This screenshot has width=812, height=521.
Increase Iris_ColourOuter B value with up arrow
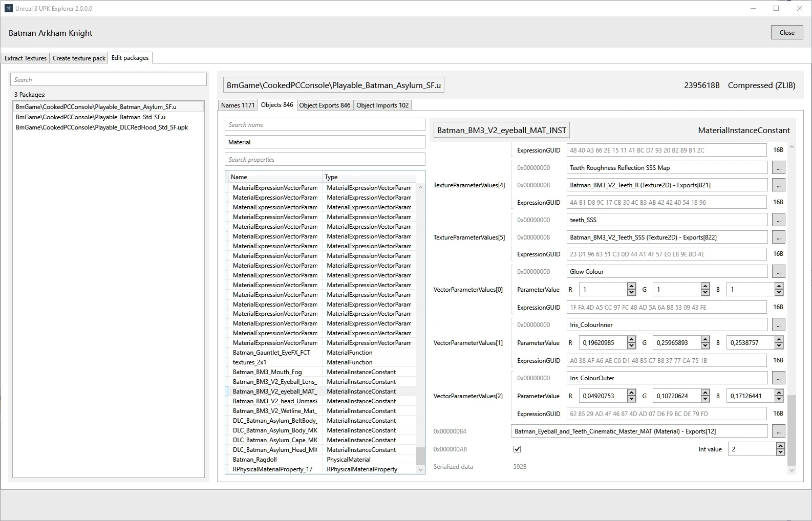point(779,393)
